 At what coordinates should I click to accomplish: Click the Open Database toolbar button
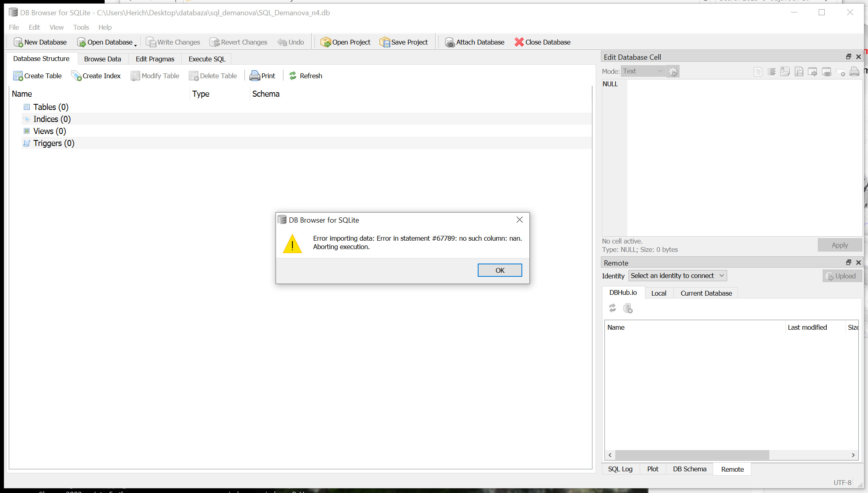pos(105,42)
